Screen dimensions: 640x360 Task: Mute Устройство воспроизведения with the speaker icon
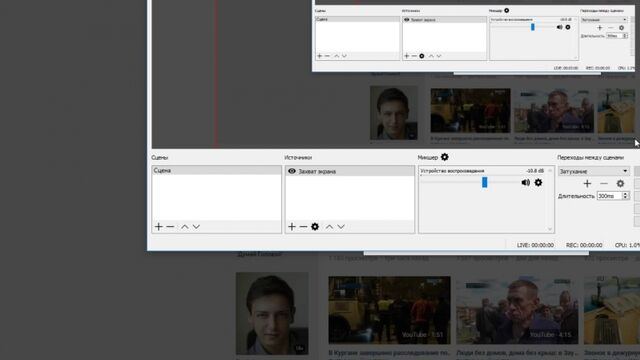tap(526, 182)
